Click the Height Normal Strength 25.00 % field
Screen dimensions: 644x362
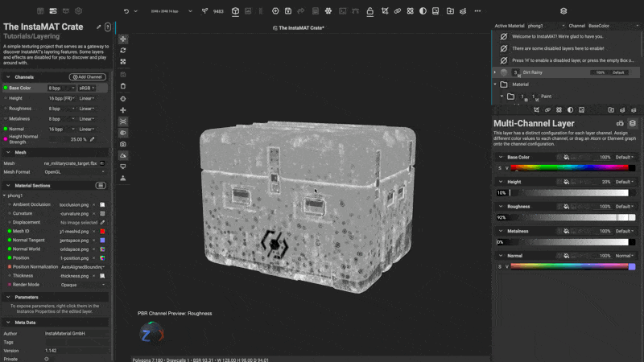(68, 139)
